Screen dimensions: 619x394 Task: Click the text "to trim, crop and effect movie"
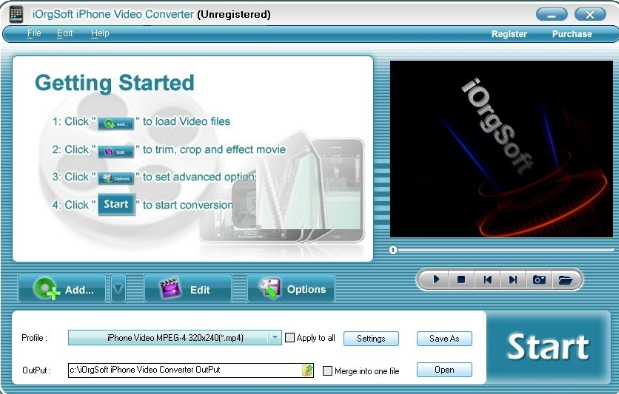pos(214,150)
